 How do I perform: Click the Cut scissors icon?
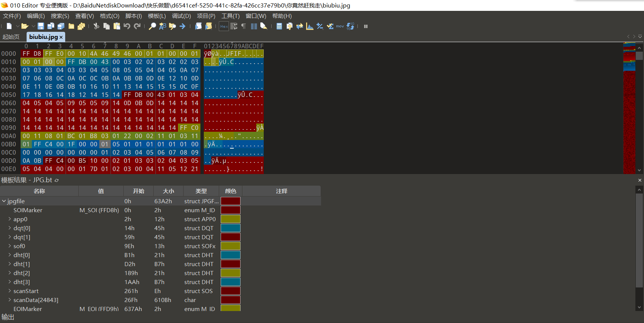click(x=96, y=26)
